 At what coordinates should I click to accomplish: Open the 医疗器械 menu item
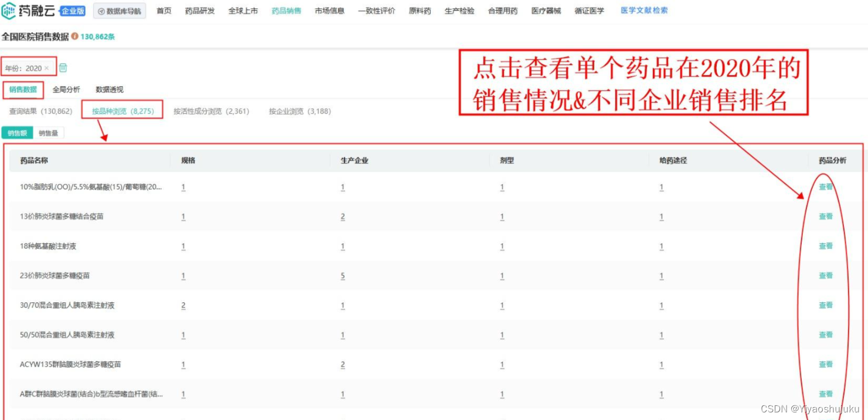(546, 11)
